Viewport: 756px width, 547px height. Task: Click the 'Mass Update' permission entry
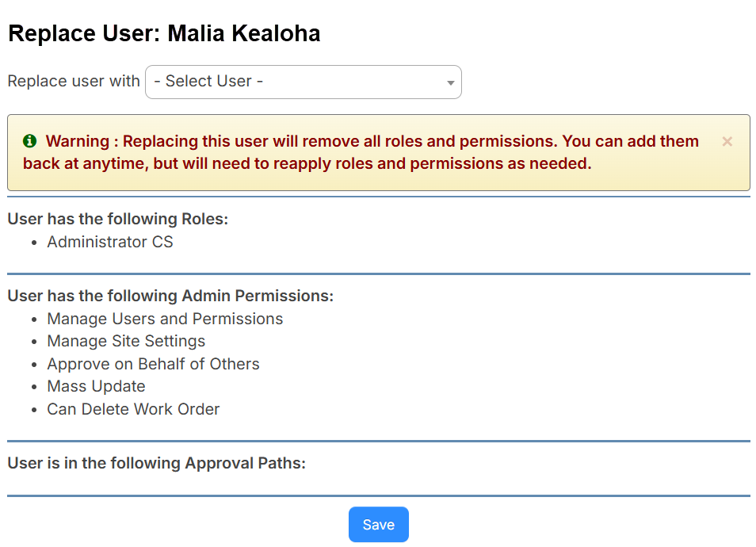tap(96, 386)
